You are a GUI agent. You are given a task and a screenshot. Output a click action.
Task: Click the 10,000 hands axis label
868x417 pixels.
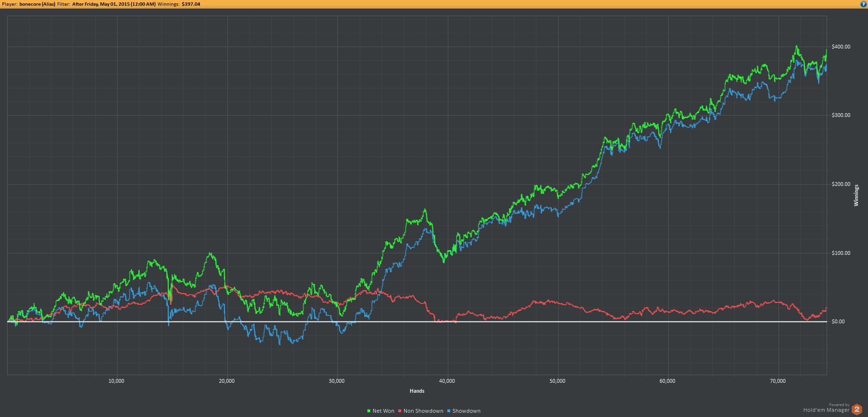pyautogui.click(x=117, y=381)
